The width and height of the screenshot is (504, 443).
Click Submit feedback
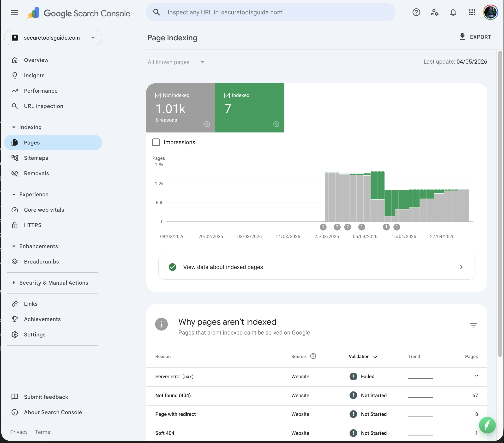[x=53, y=397]
